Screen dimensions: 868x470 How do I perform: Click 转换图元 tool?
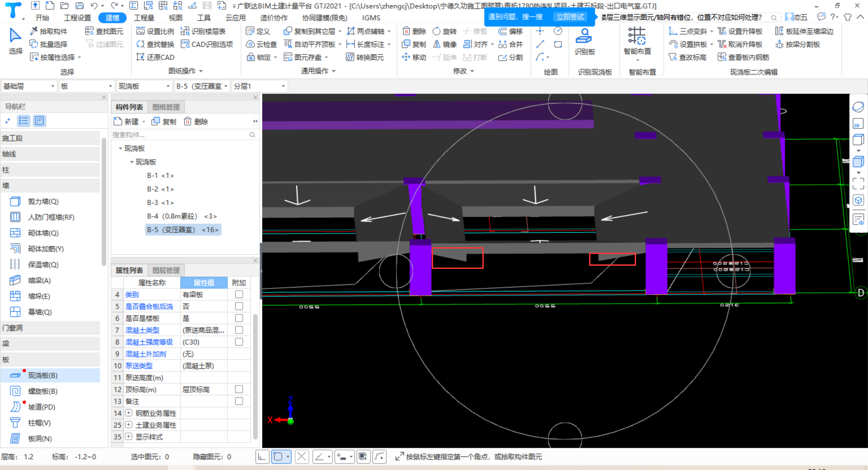tap(365, 57)
